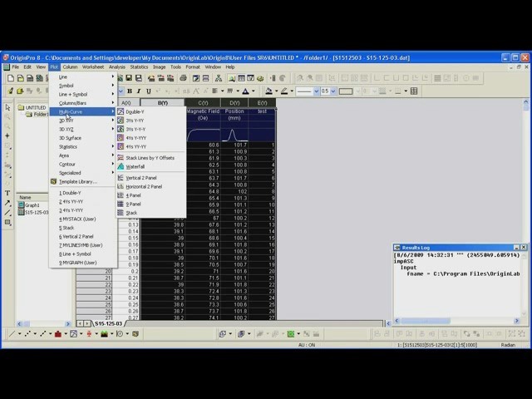Click the line+symbol plot icon in bottom toolbar
This screenshot has height=399, width=532.
click(x=42, y=334)
